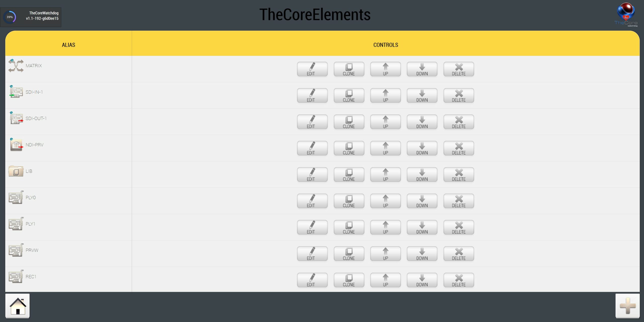
Task: Click the MATRIX routing arrows icon
Action: point(16,66)
